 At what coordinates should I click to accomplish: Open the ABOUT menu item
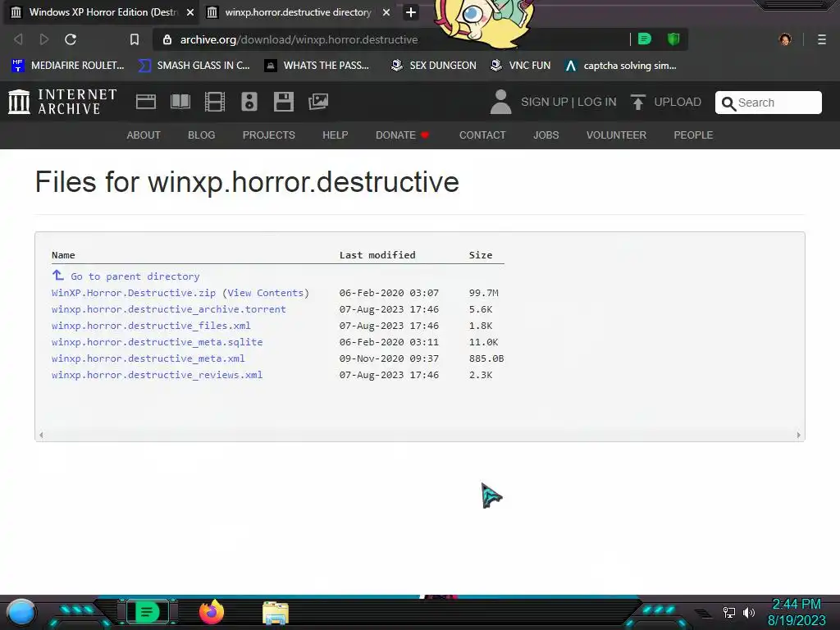[x=144, y=135]
